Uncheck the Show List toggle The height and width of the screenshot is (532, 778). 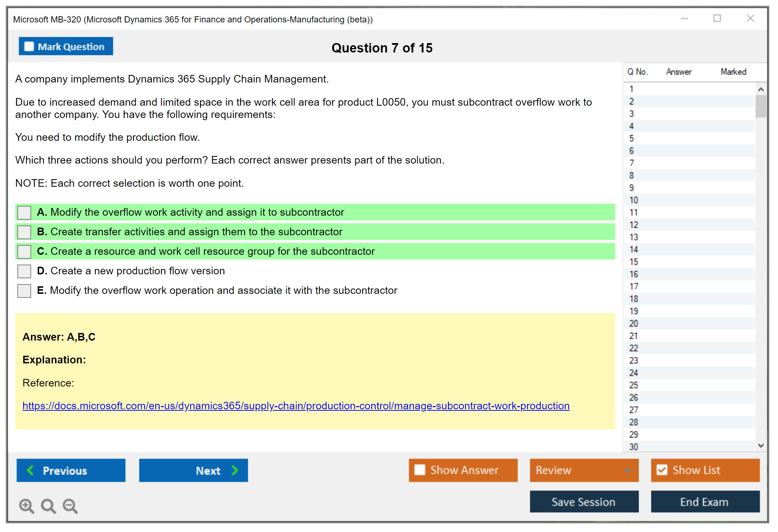click(x=662, y=470)
